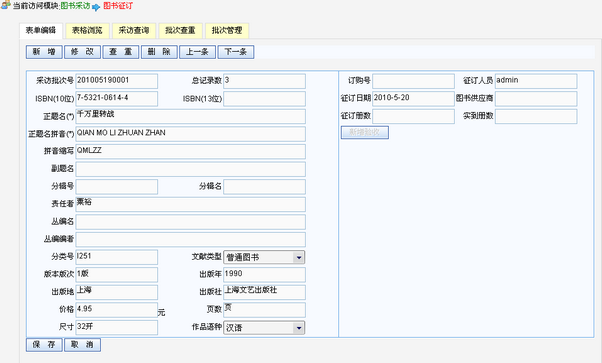The image size is (602, 363).
Task: Switch to the 批次管理 tab
Action: click(x=227, y=31)
